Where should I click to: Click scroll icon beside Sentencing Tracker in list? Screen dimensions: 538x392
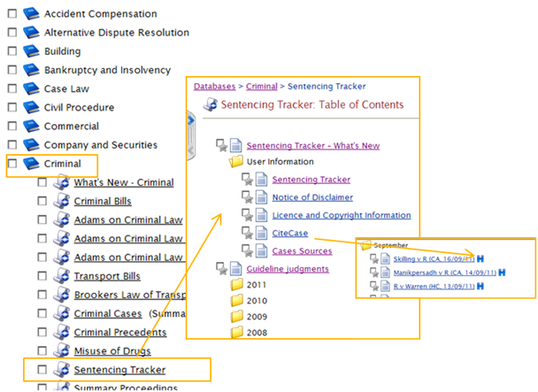(x=62, y=369)
